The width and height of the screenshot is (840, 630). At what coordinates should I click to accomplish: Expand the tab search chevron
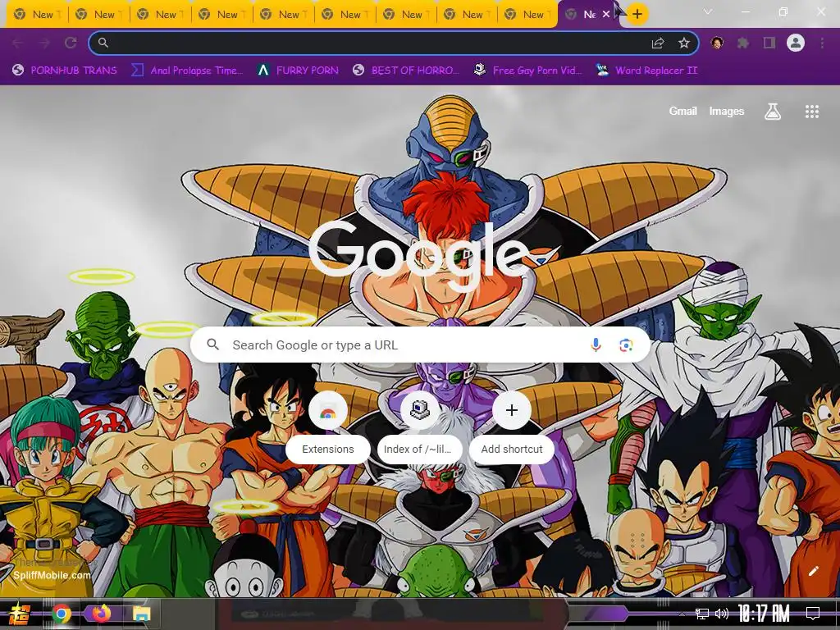[708, 11]
